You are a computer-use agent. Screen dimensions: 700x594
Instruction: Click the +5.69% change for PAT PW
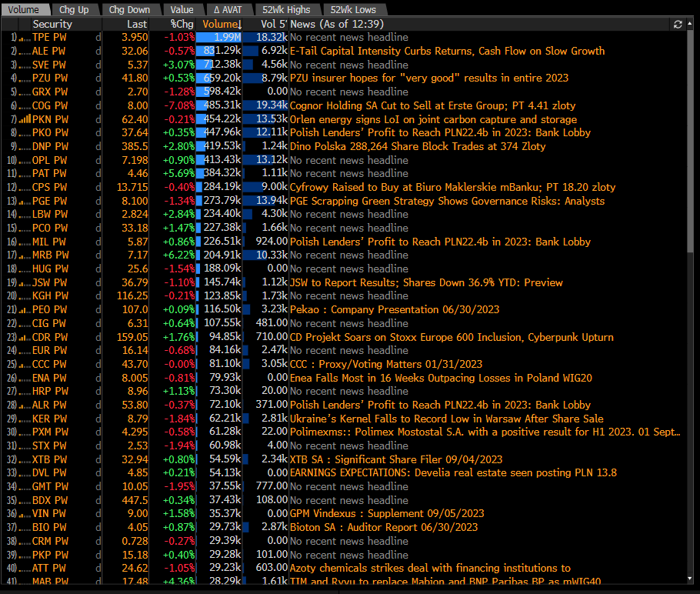tap(179, 174)
